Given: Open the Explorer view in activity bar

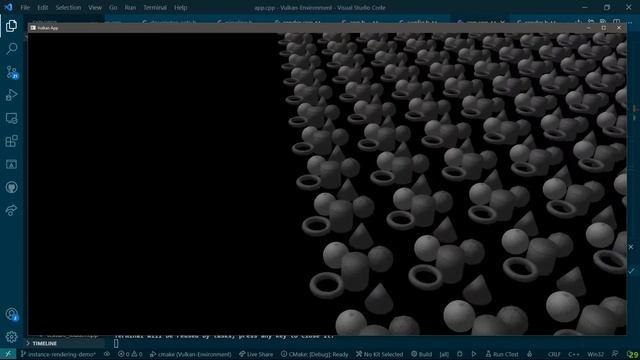Looking at the screenshot, I should click(x=11, y=26).
